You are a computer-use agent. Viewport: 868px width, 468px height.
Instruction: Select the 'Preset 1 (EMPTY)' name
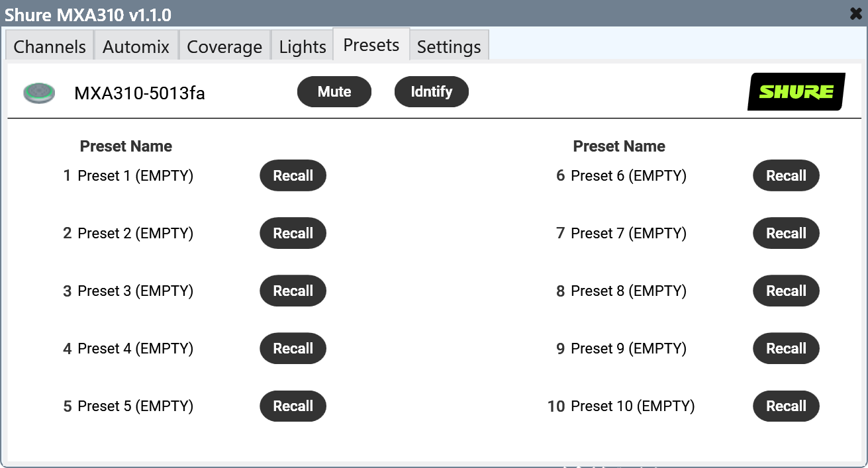(136, 175)
